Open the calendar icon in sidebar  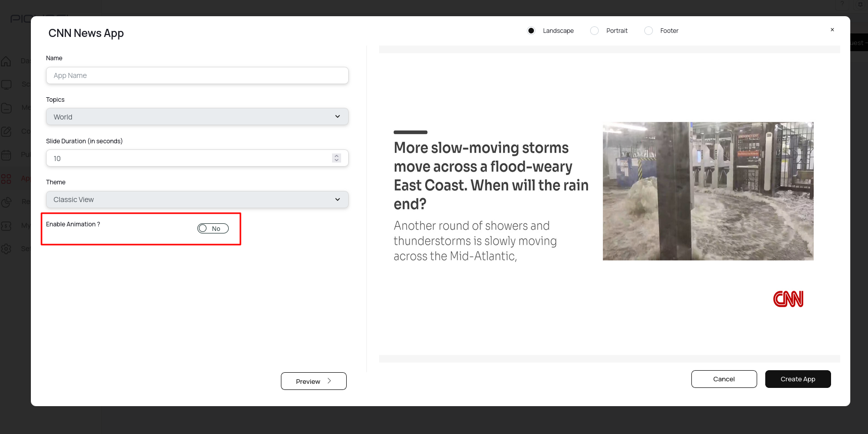pos(6,155)
